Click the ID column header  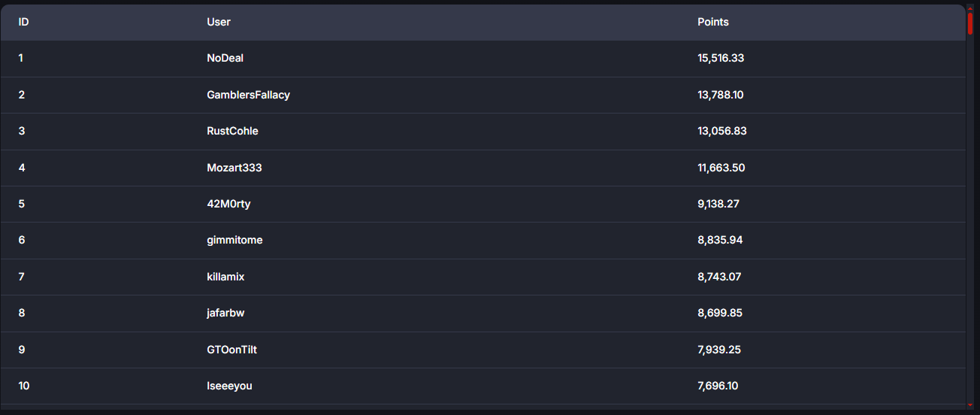pos(24,22)
